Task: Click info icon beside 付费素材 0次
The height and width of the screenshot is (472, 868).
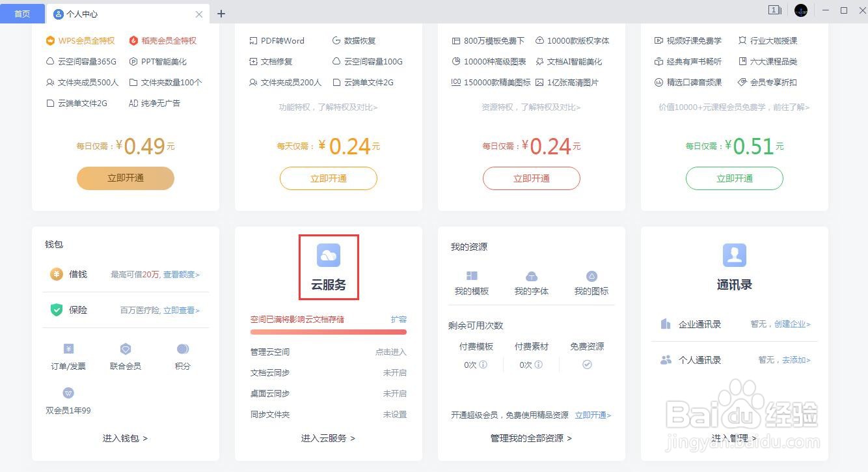Action: 539,365
